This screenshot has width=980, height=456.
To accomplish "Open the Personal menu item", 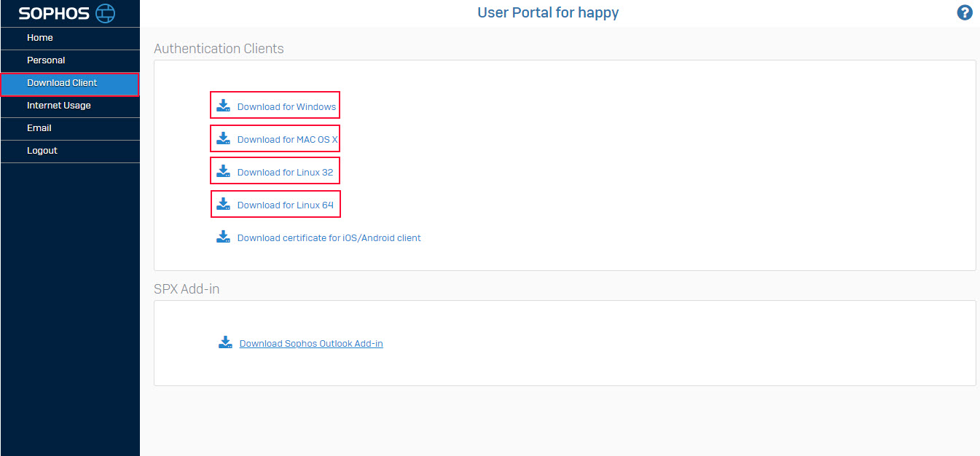I will [x=70, y=60].
